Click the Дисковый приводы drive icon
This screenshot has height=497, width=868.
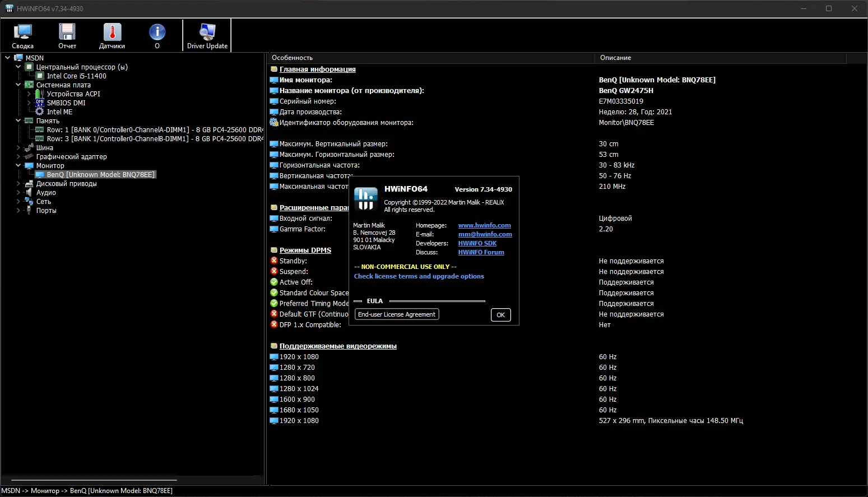[29, 184]
